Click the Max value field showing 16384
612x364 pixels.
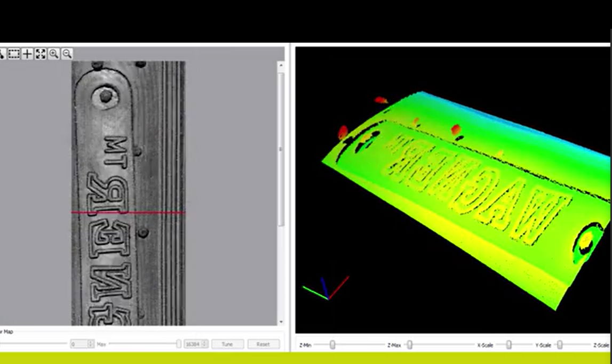pos(192,344)
